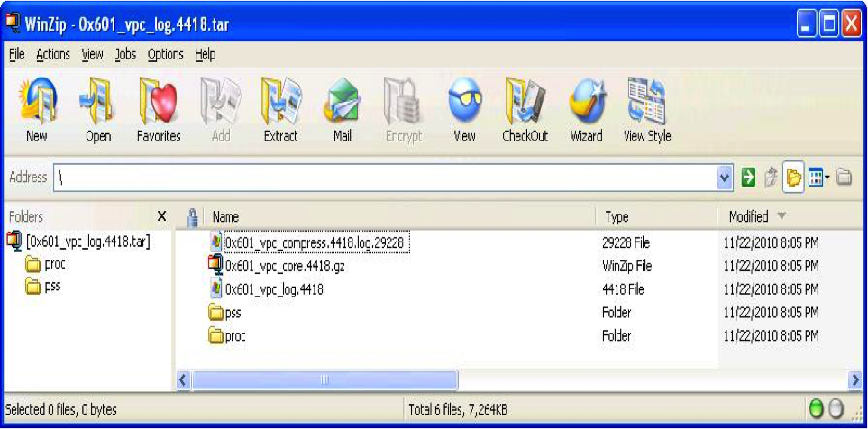Select [0x601_vpc_log.4418.tar] root in Folders tree
This screenshot has width=868, height=429.
[x=88, y=242]
